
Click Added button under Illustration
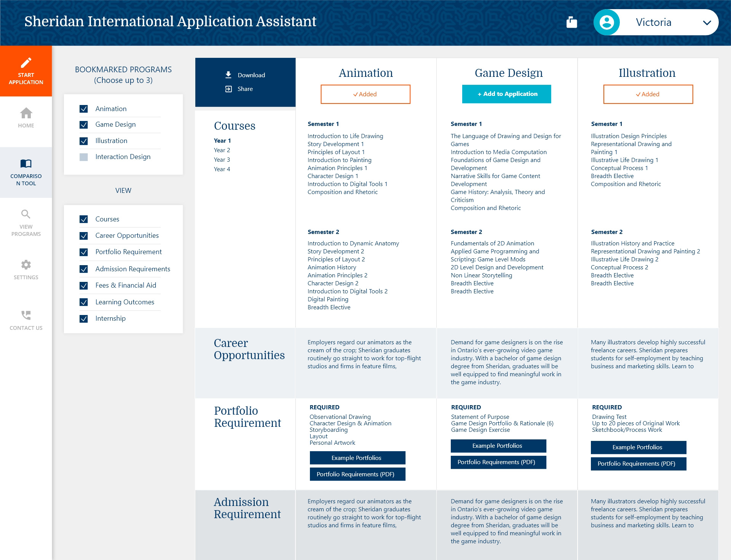[x=648, y=94]
